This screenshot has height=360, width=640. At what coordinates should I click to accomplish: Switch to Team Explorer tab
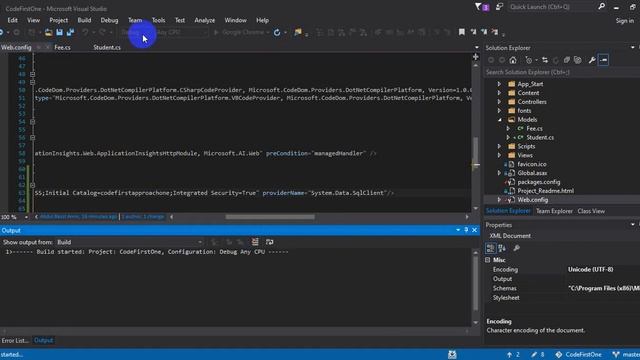click(x=554, y=211)
